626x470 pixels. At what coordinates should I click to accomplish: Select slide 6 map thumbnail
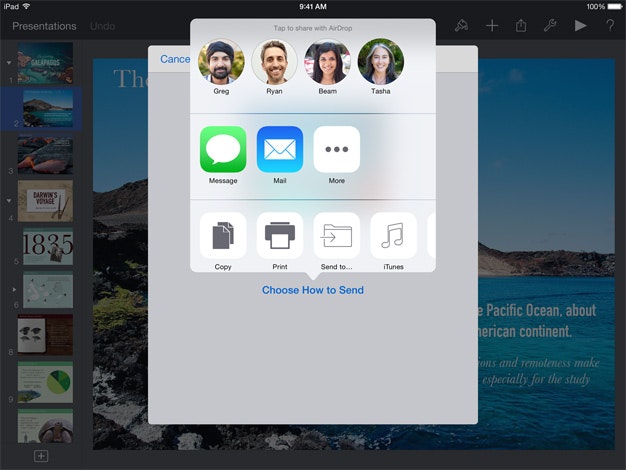point(48,290)
